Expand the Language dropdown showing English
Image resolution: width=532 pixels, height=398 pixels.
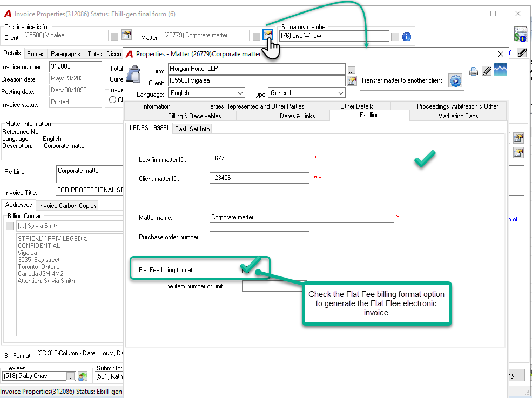pyautogui.click(x=206, y=93)
